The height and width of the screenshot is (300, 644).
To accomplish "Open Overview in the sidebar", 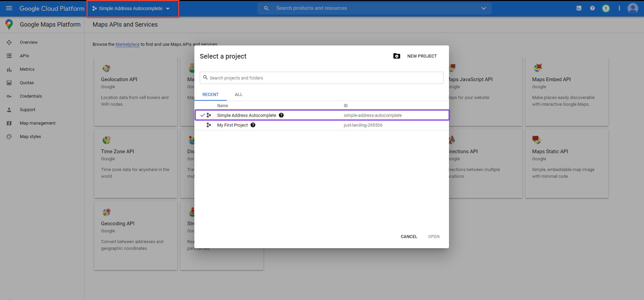I will (29, 42).
